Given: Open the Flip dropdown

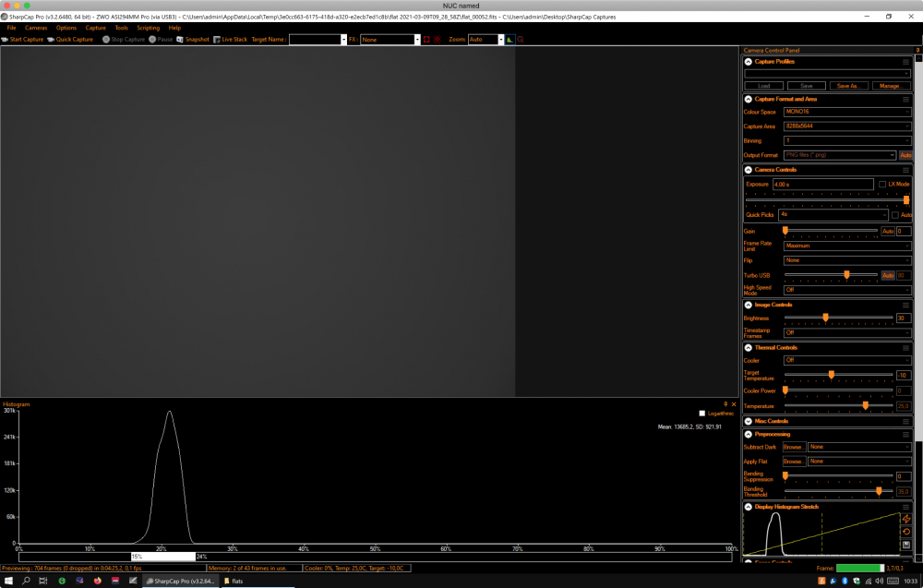Looking at the screenshot, I should [847, 260].
